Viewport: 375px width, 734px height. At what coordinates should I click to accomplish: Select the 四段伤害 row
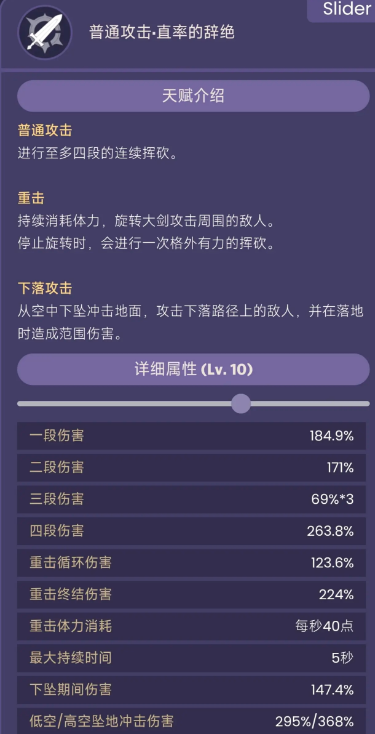pos(191,531)
